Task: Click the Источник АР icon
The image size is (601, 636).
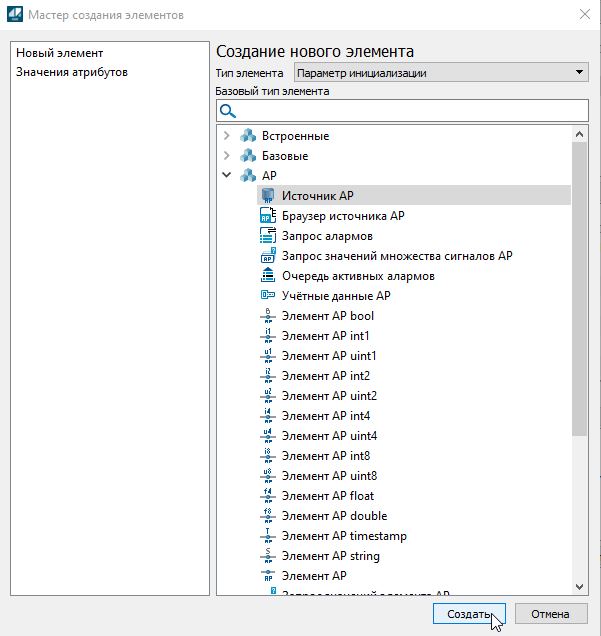Action: pos(267,196)
